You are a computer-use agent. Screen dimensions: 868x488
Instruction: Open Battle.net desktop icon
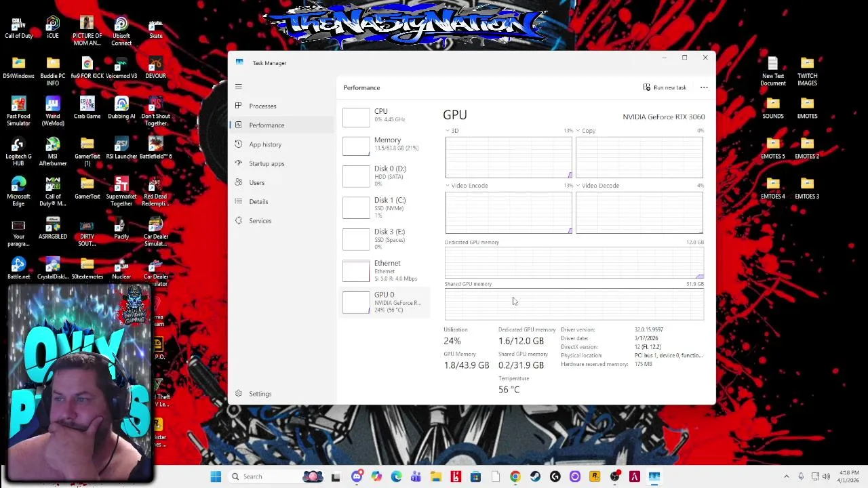click(x=18, y=268)
